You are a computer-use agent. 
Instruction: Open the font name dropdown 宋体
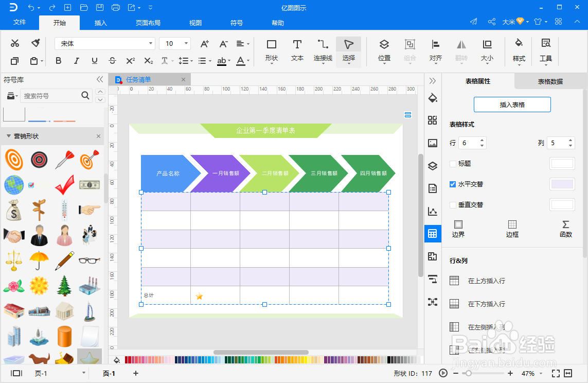[150, 44]
